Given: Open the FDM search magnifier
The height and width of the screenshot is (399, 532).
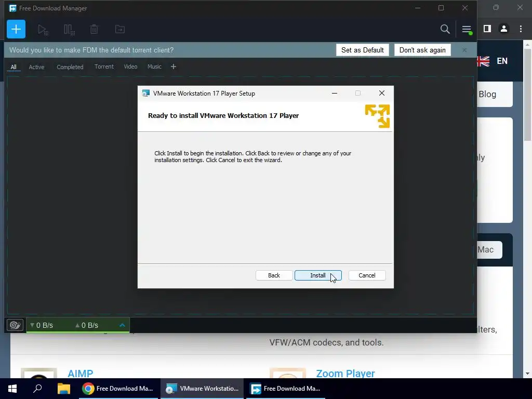Looking at the screenshot, I should point(445,29).
